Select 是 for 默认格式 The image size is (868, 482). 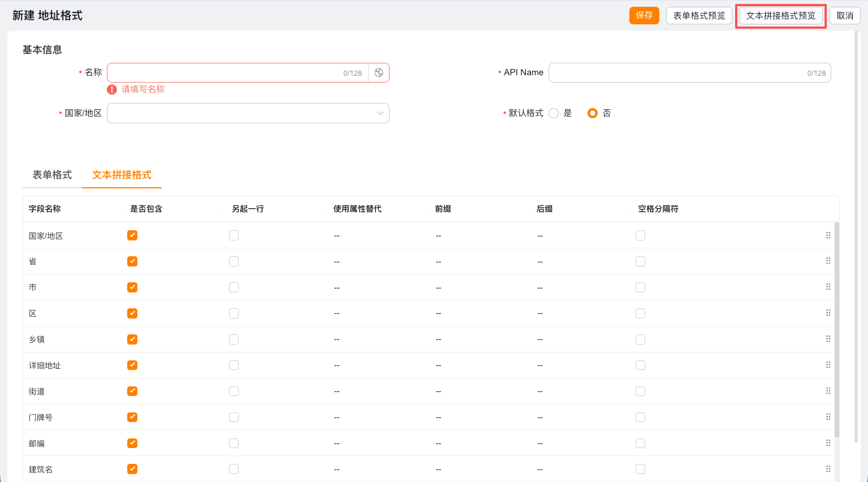tap(554, 113)
